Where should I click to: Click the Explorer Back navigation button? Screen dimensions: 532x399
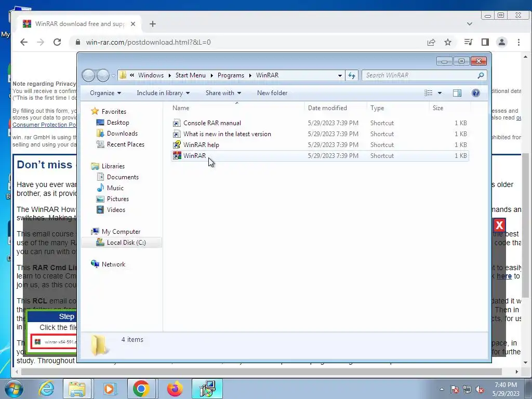(88, 75)
